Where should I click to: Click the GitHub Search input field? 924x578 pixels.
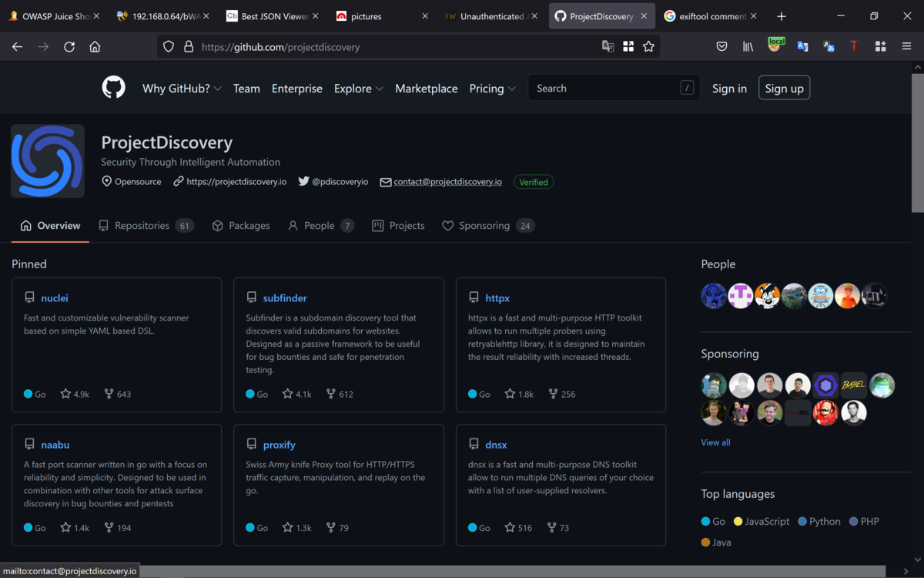tap(614, 88)
